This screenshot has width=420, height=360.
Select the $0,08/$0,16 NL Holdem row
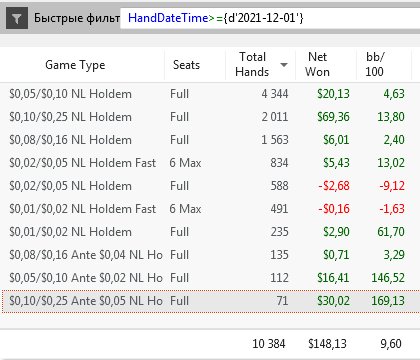[x=210, y=140]
